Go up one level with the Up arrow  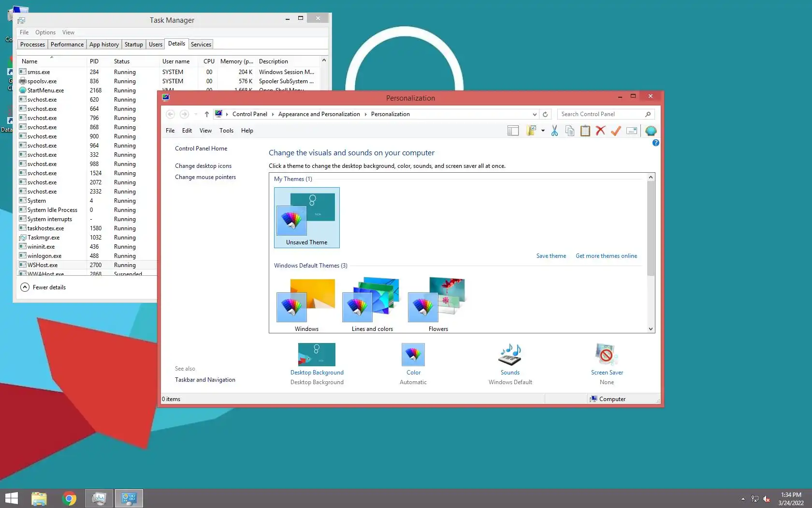tap(206, 114)
